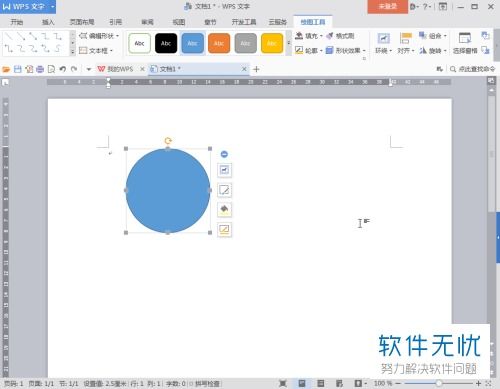
Task: Open the 云服务 Cloud Services tab
Action: click(x=278, y=22)
